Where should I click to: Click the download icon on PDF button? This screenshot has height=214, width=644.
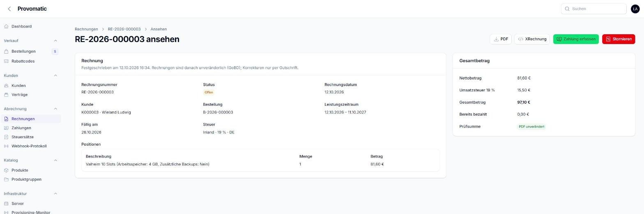click(496, 39)
